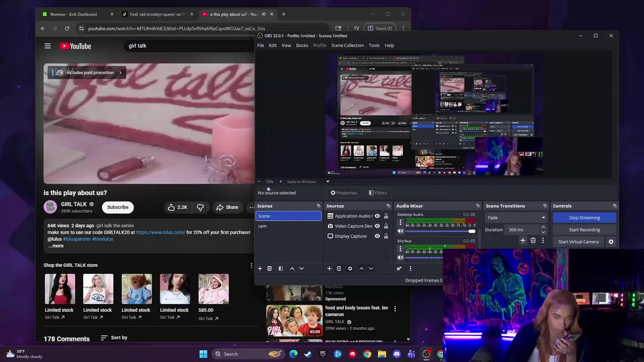Screen dimensions: 644x362
Task: Open the Tools menu in OBS
Action: 374,45
